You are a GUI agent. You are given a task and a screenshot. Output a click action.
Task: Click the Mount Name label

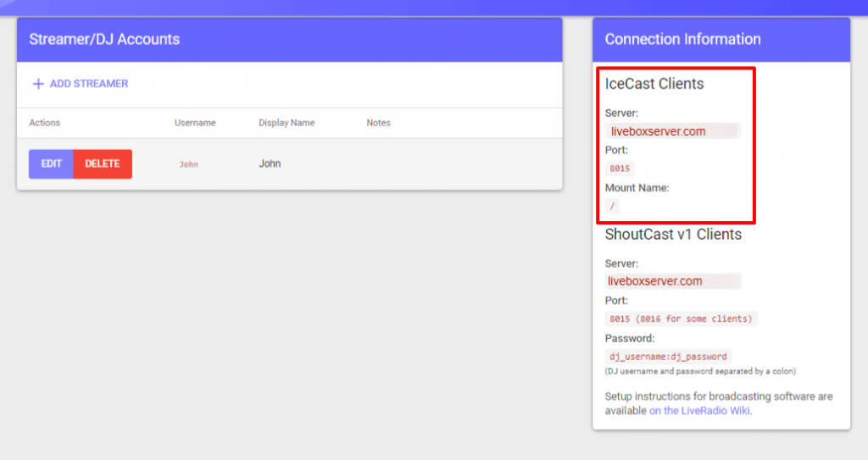click(x=637, y=188)
